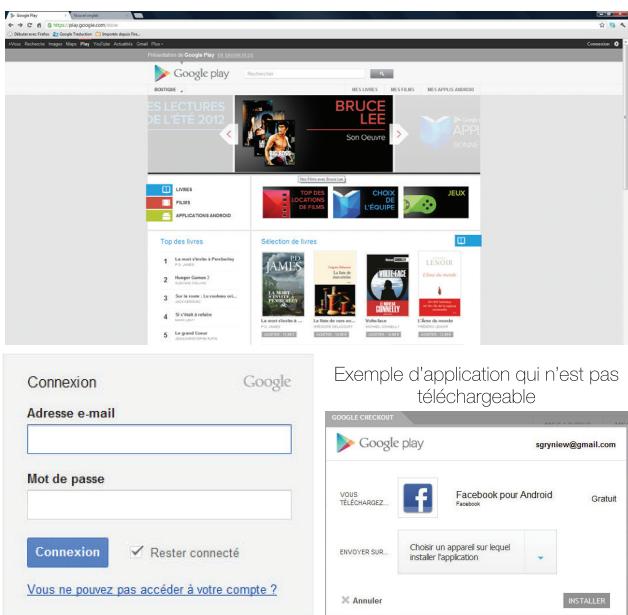Click the Google Play logo
The image size is (628, 615).
pos(191,73)
